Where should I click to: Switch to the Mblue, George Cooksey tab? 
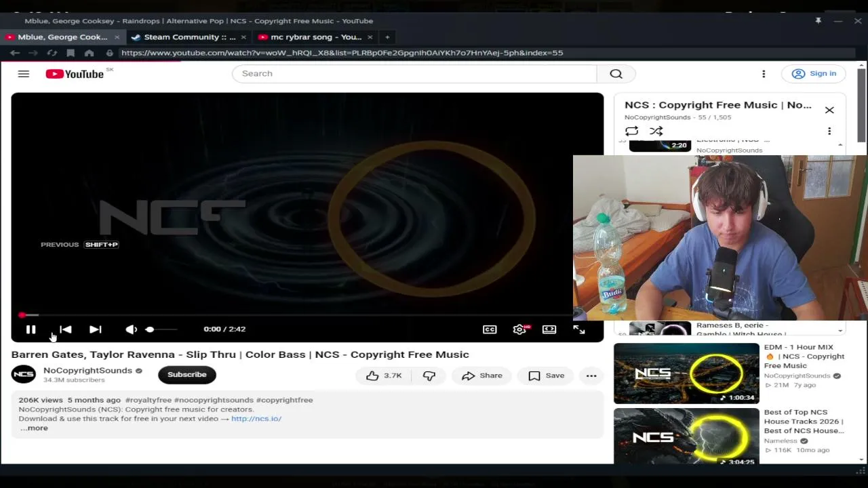[x=63, y=37]
